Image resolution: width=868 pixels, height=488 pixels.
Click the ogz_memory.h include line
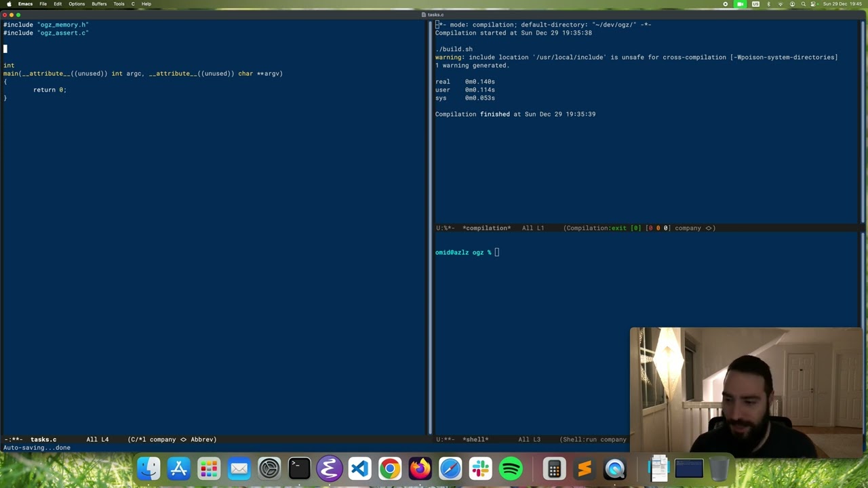46,24
